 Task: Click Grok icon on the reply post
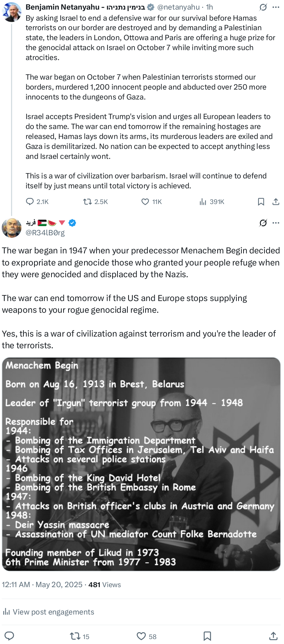(263, 223)
